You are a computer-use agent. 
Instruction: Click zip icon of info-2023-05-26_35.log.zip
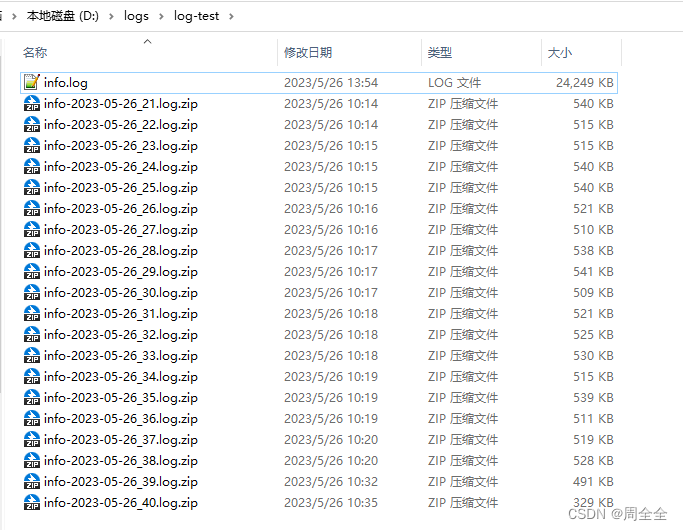[x=32, y=398]
